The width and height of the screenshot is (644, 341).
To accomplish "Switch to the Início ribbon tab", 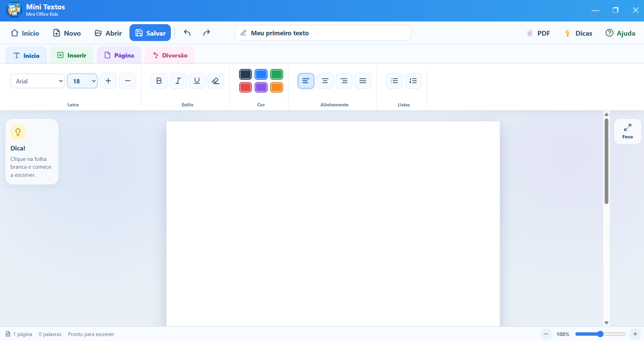I will point(26,56).
